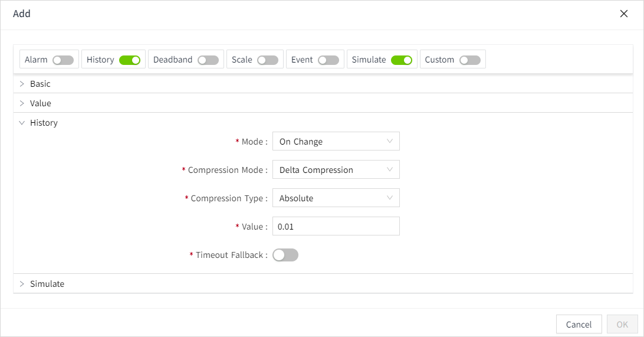Screen dimensions: 644x337
Task: Enable the Event switch
Action: coord(328,60)
